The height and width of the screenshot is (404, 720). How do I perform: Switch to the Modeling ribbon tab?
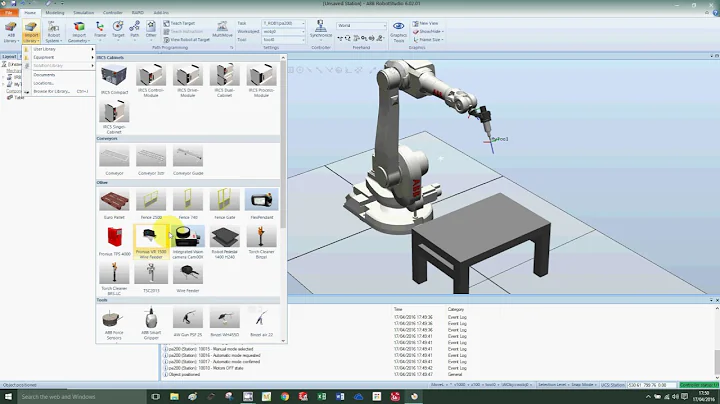(x=55, y=12)
